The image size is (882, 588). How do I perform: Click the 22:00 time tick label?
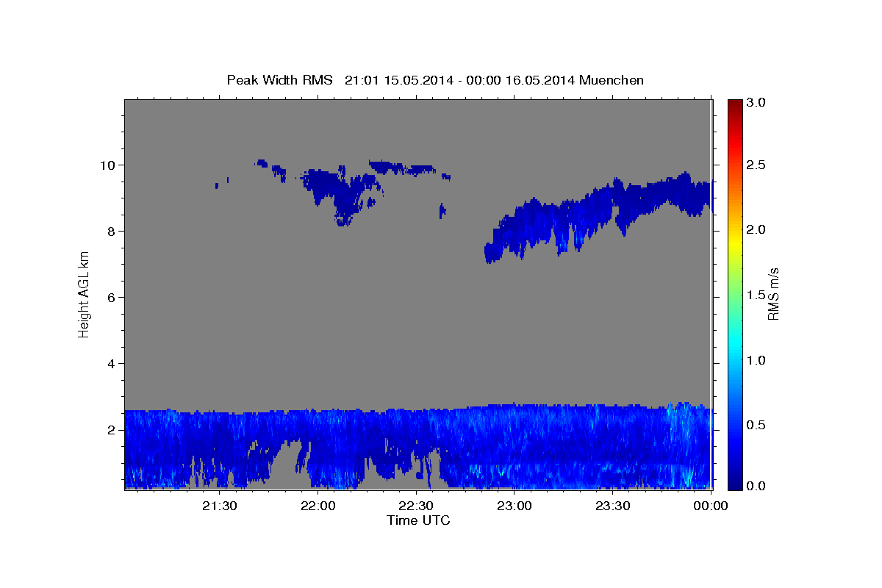pos(318,506)
